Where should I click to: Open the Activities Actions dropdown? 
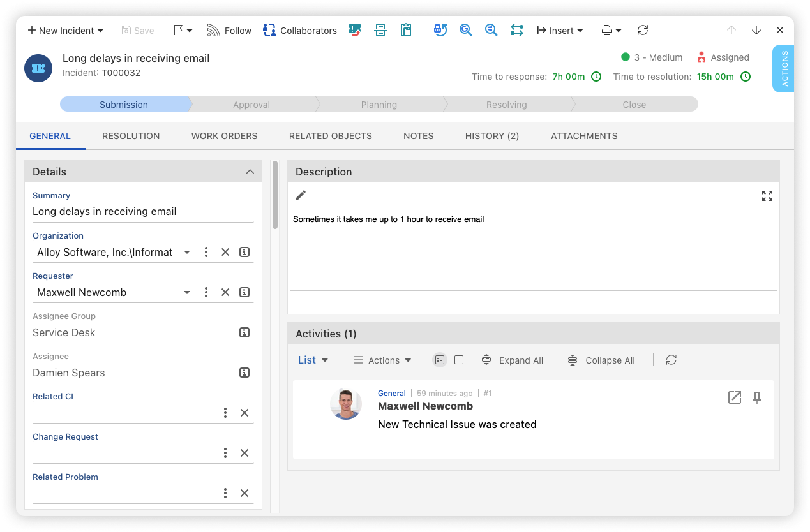[383, 360]
